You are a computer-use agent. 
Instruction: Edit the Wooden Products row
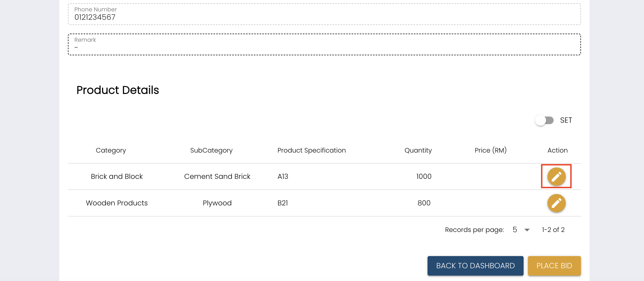pos(556,203)
